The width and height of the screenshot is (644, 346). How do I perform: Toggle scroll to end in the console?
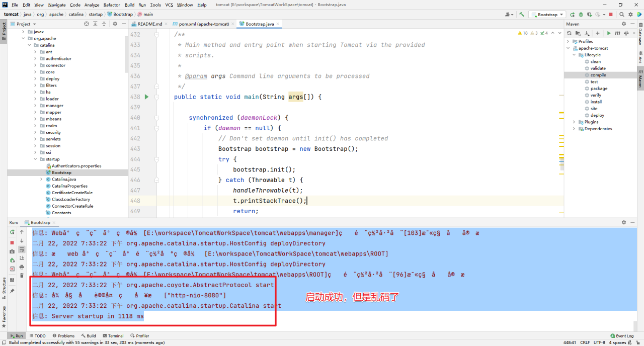(22, 258)
